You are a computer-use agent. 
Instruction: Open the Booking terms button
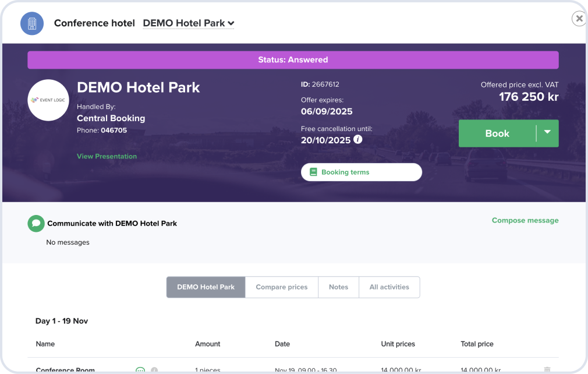(361, 172)
